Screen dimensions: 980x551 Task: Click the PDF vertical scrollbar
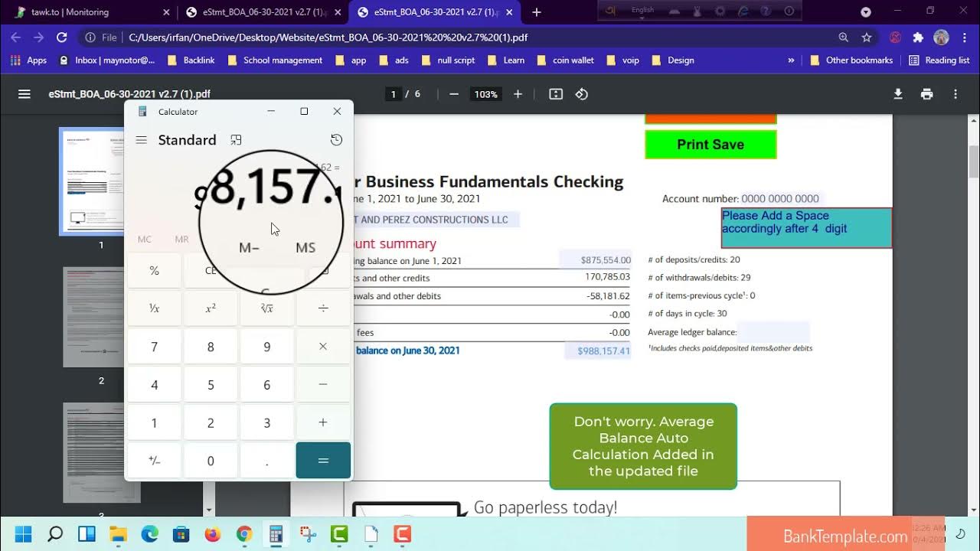point(974,161)
